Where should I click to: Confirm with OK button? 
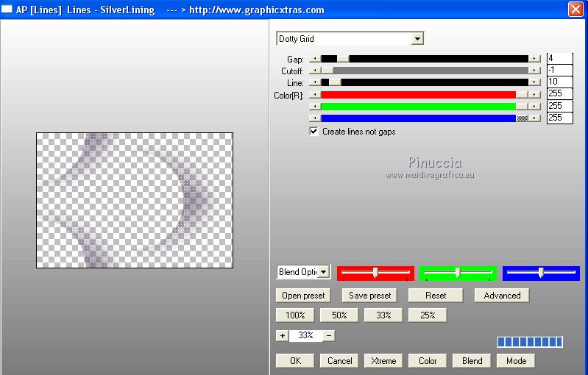tap(295, 361)
